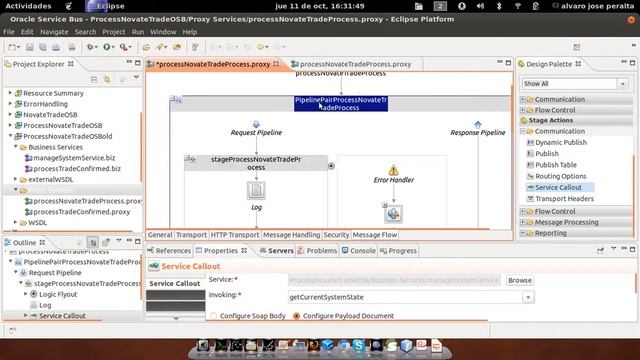Screen dimensions: 640x360
Task: Click the Skype icon in the dock
Action: (x=359, y=345)
